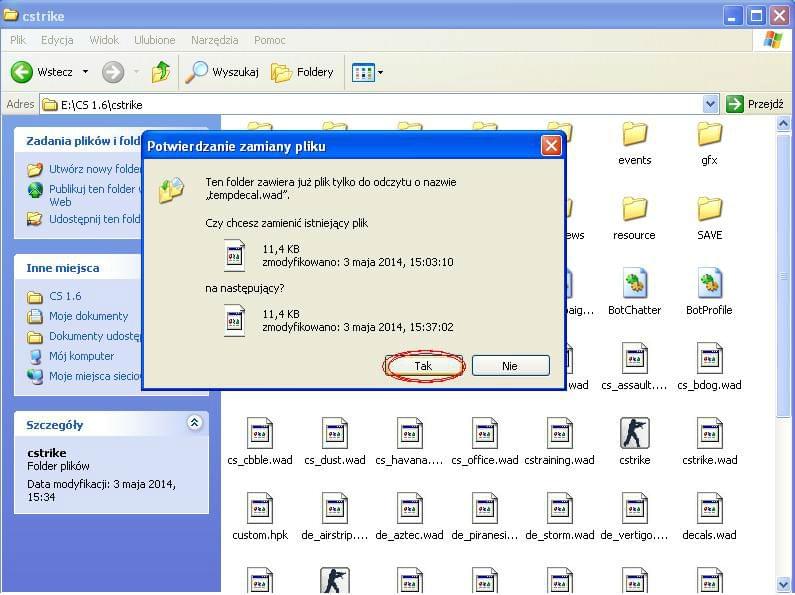
Task: Close the Potwierdzanie zamiany pliku dialog
Action: click(551, 146)
